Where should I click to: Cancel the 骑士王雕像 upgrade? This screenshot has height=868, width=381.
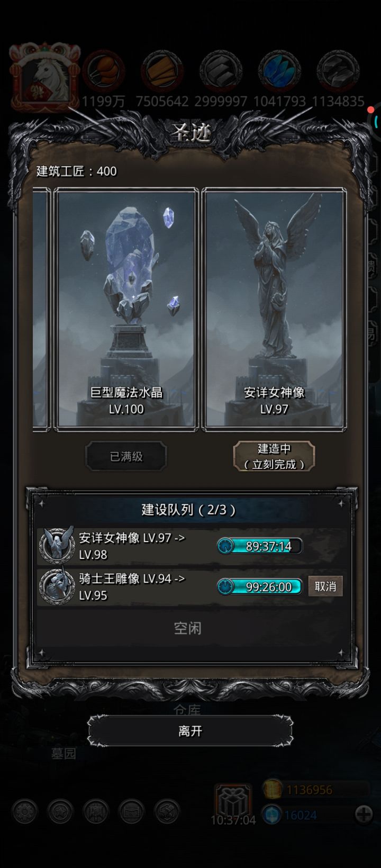[x=325, y=586]
